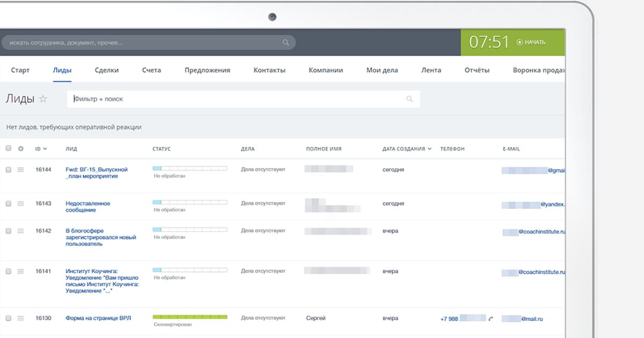The width and height of the screenshot is (644, 338).
Task: Click the ЛИД column header
Action: [x=71, y=149]
